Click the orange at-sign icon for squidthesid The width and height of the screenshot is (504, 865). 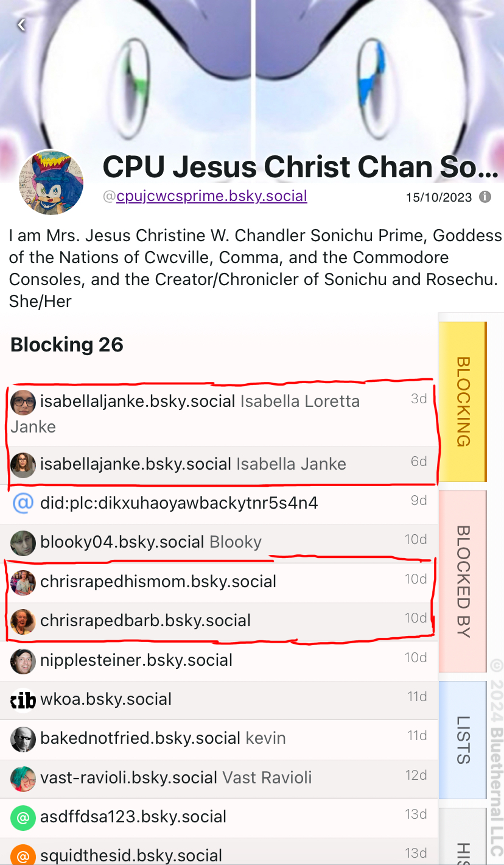point(23,855)
